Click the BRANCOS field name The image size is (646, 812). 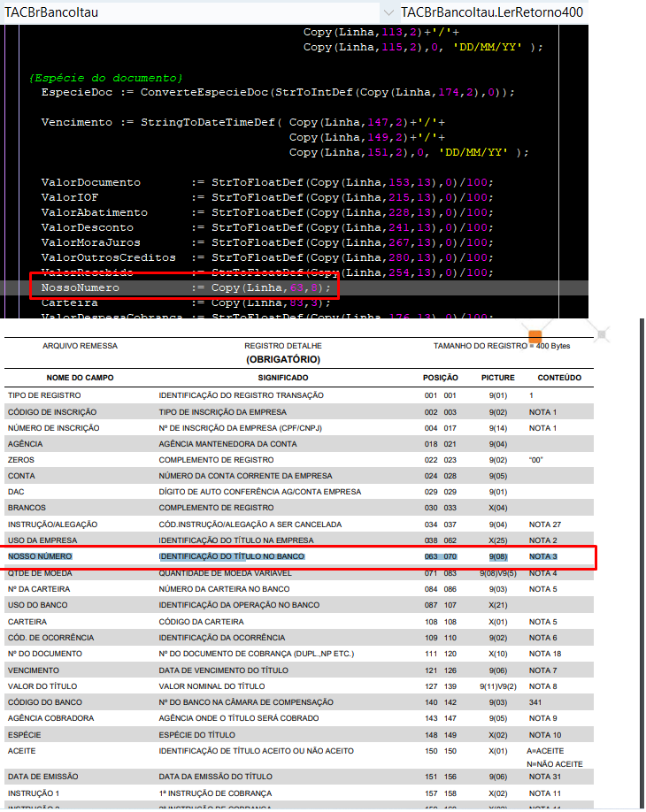[x=27, y=508]
